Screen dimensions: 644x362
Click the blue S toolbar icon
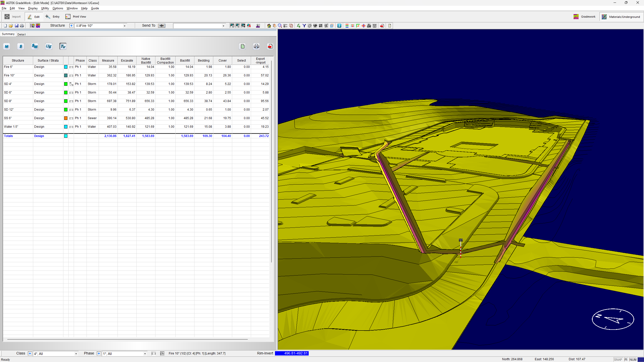click(339, 26)
